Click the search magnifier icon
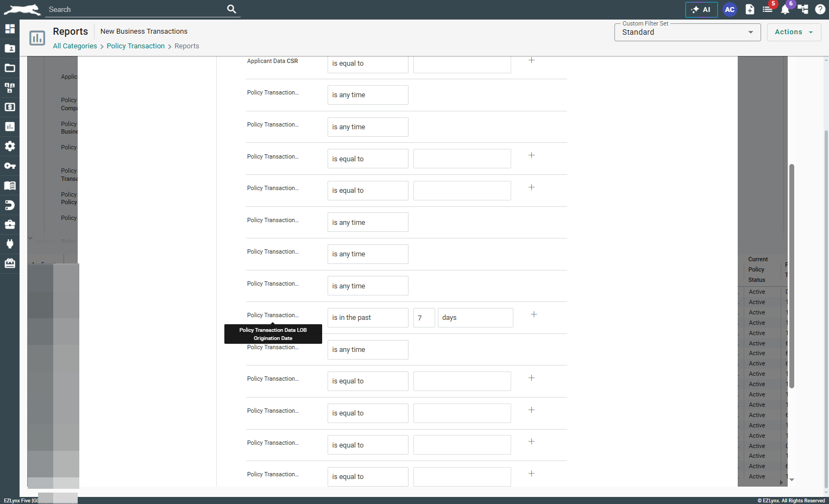 (x=231, y=9)
